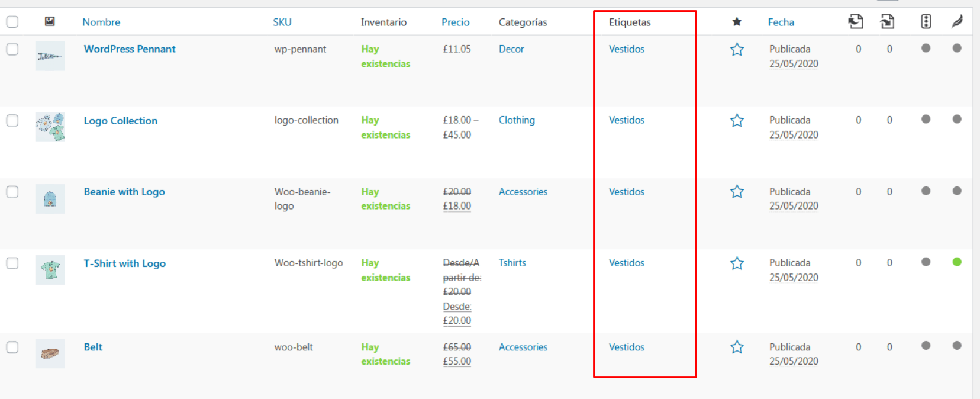Screen dimensions: 980x399
Task: Click the outgoing links header icon
Action: click(856, 22)
